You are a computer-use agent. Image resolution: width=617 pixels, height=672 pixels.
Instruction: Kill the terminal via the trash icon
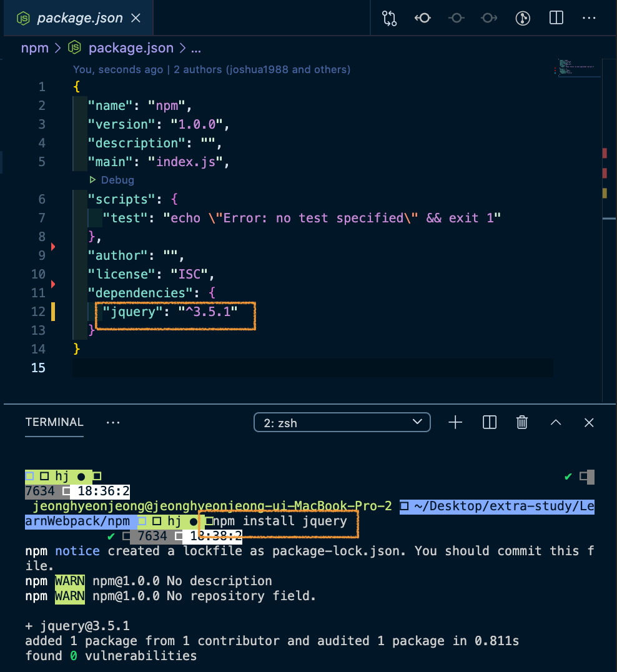tap(522, 422)
